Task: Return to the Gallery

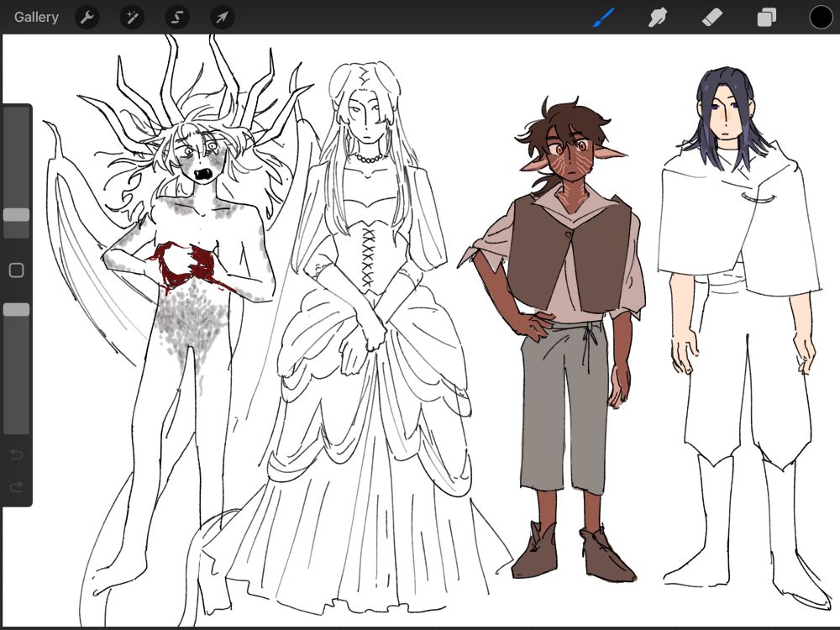Action: click(x=35, y=17)
